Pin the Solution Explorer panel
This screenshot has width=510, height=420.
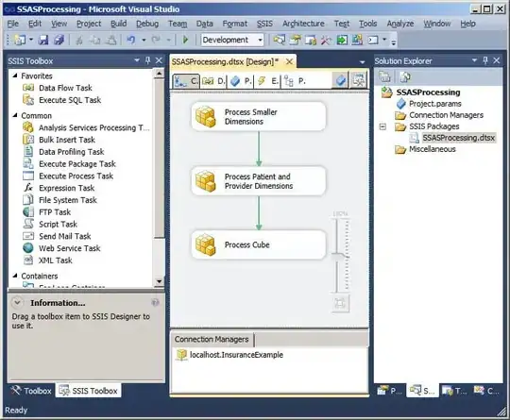pyautogui.click(x=485, y=60)
